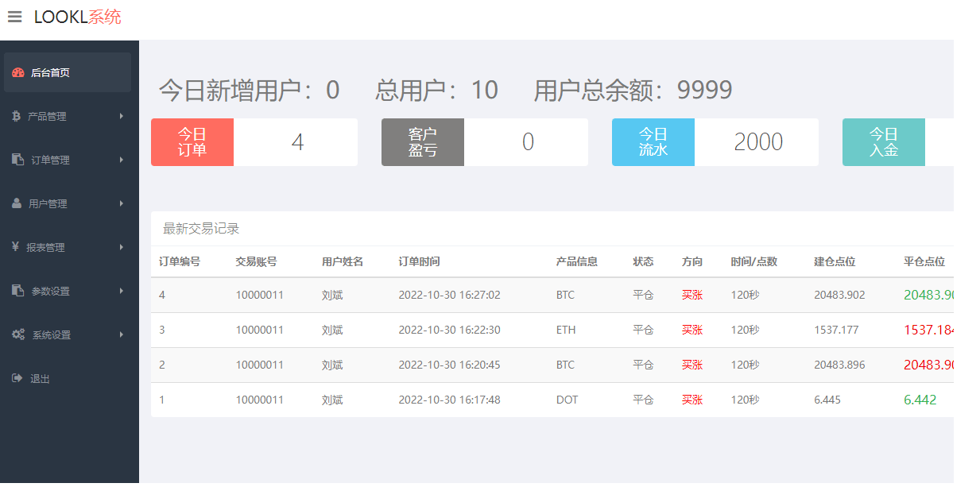Image resolution: width=980 pixels, height=487 pixels.
Task: Click the opening price 20483.896
Action: [x=839, y=365]
